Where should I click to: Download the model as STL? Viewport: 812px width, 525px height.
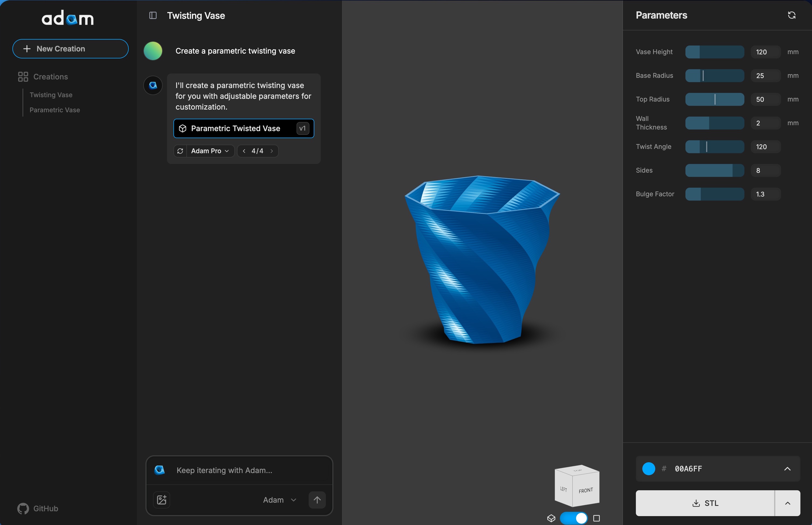point(705,503)
